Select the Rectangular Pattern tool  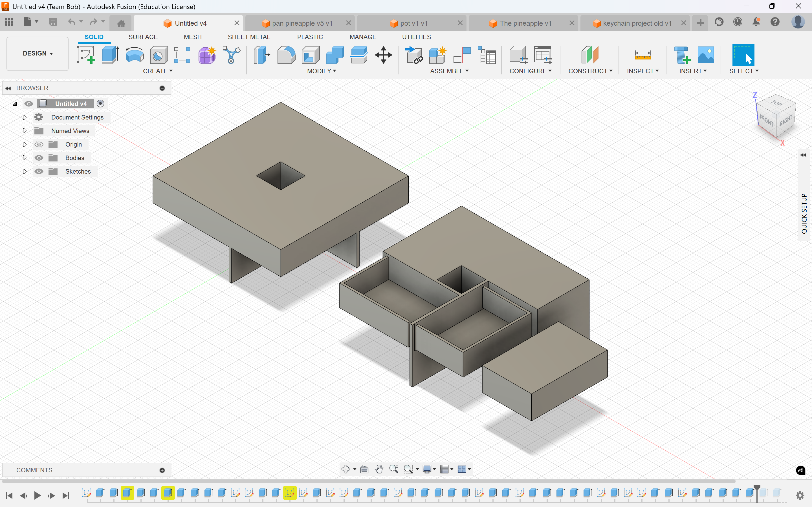point(182,55)
